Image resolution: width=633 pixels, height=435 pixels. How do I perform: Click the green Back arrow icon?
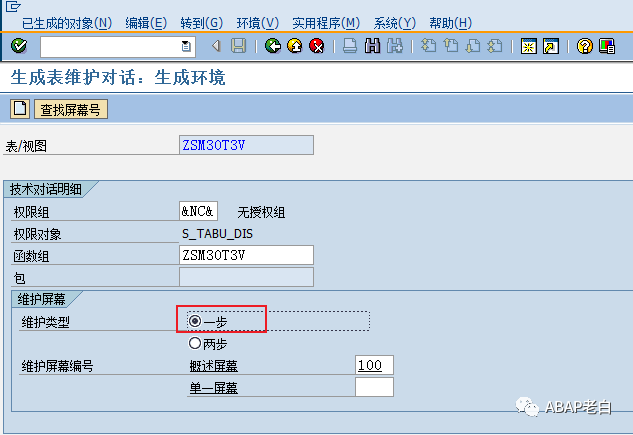point(273,46)
